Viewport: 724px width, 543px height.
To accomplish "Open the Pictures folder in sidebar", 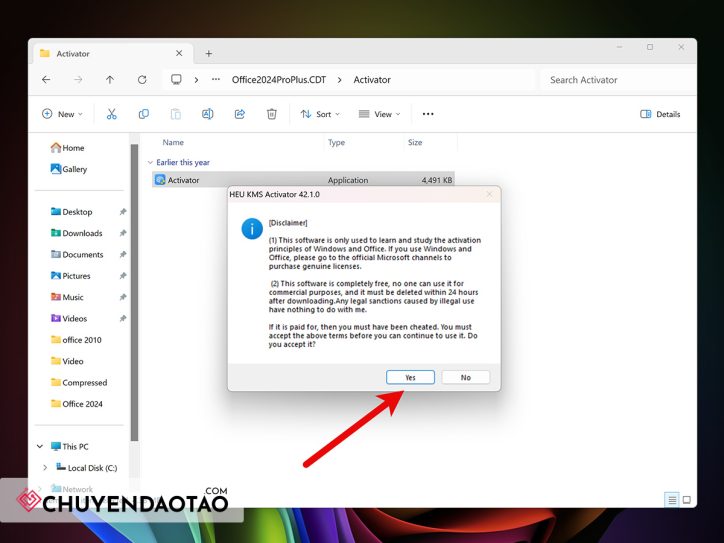I will [x=71, y=276].
